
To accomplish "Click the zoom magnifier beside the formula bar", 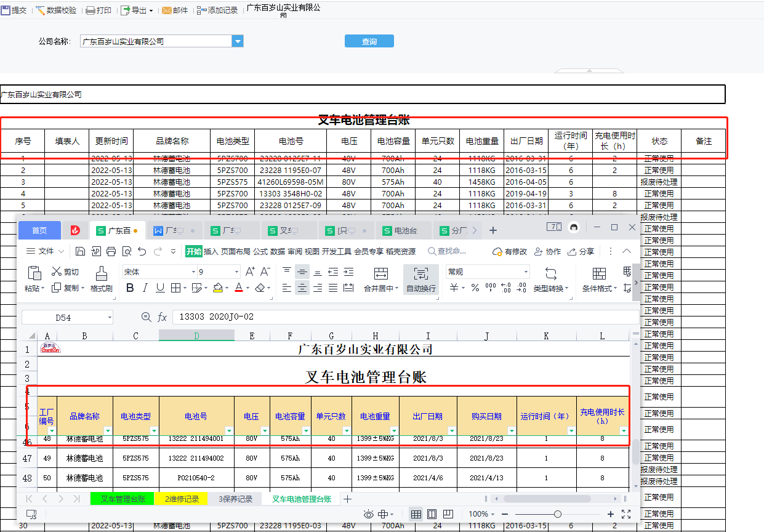I will (x=147, y=317).
